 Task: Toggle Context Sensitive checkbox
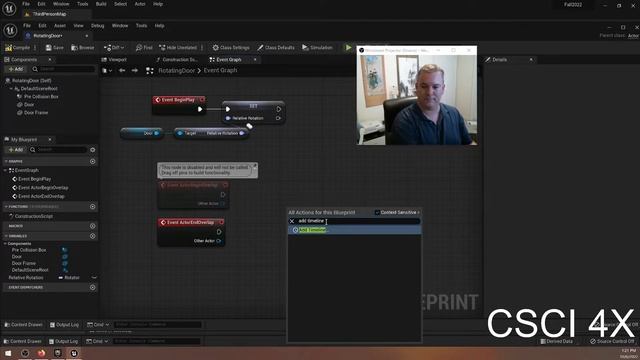coord(377,213)
